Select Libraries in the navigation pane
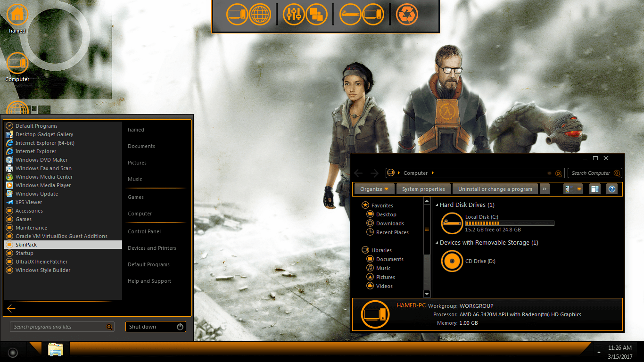This screenshot has width=644, height=362. coord(377,250)
